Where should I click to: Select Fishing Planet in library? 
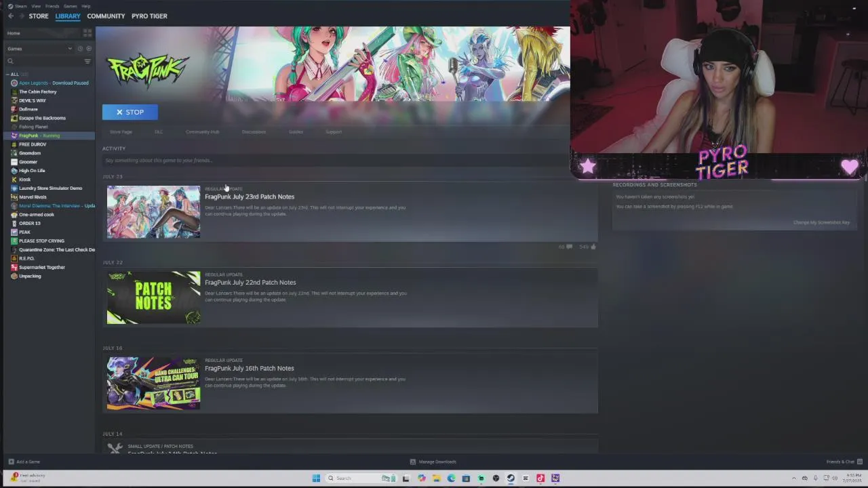point(33,127)
